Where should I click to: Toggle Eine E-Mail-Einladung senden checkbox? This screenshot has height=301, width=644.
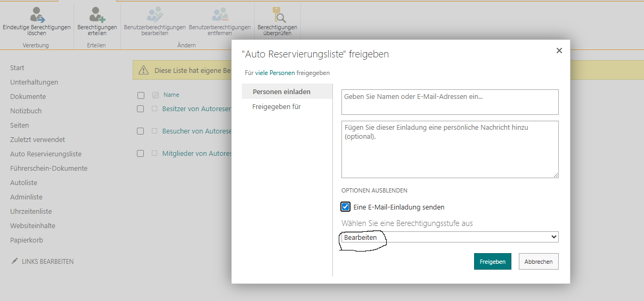click(346, 207)
